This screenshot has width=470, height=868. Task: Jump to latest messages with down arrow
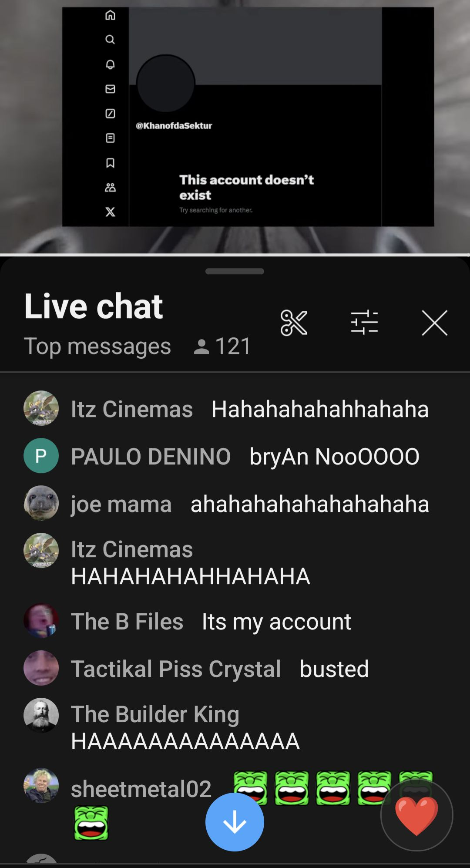pos(235,822)
